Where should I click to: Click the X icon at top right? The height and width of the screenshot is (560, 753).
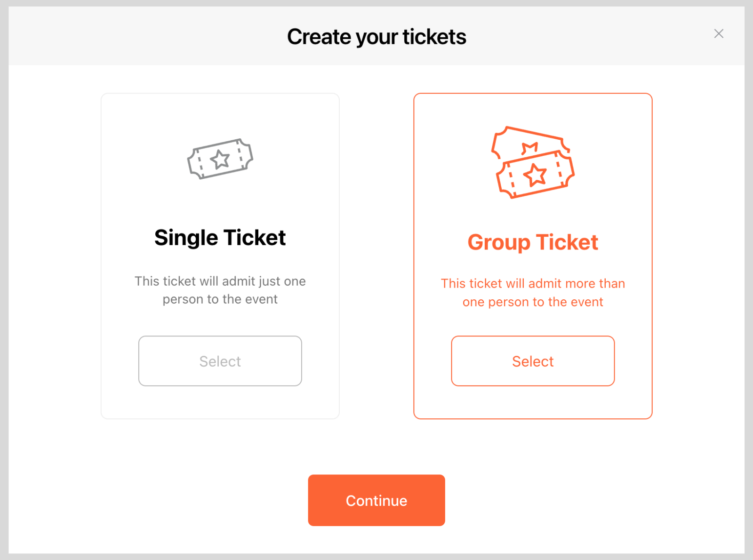tap(718, 33)
